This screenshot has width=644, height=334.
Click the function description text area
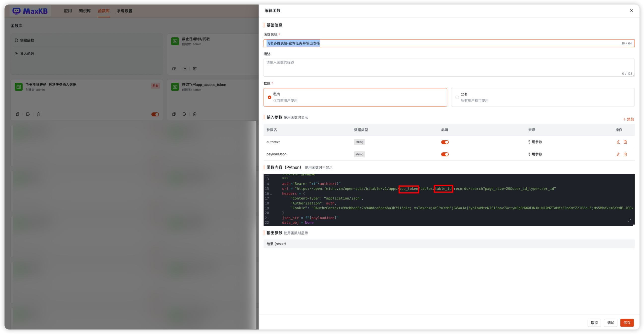click(448, 67)
